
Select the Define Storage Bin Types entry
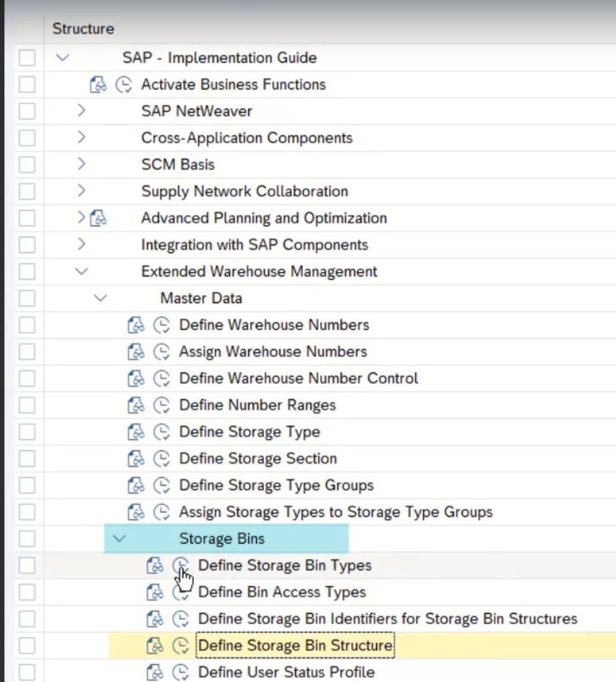click(x=285, y=565)
